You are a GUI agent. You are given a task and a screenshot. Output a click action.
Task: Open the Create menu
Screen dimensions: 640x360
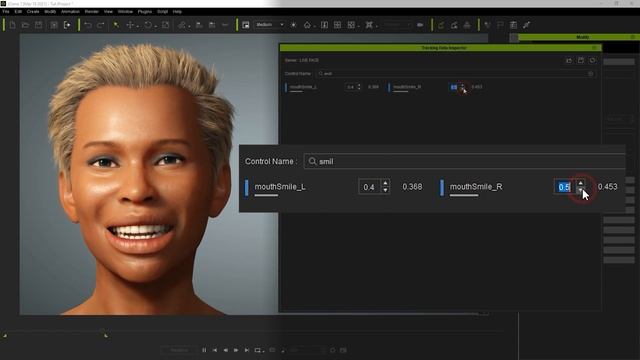pos(33,12)
